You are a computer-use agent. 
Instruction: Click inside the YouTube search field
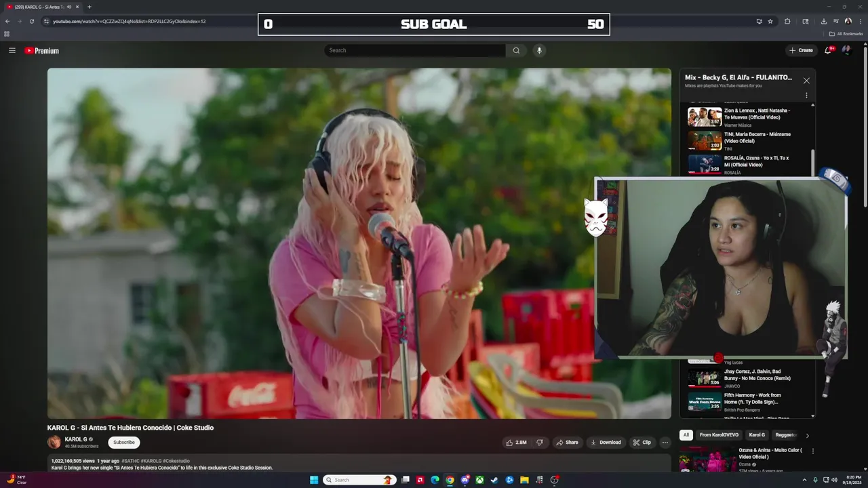[x=415, y=50]
